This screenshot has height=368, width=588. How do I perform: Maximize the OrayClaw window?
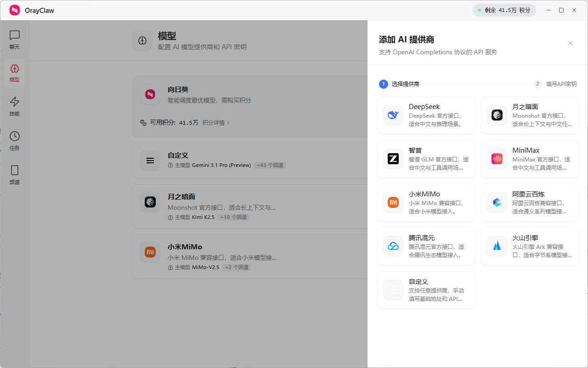click(561, 10)
